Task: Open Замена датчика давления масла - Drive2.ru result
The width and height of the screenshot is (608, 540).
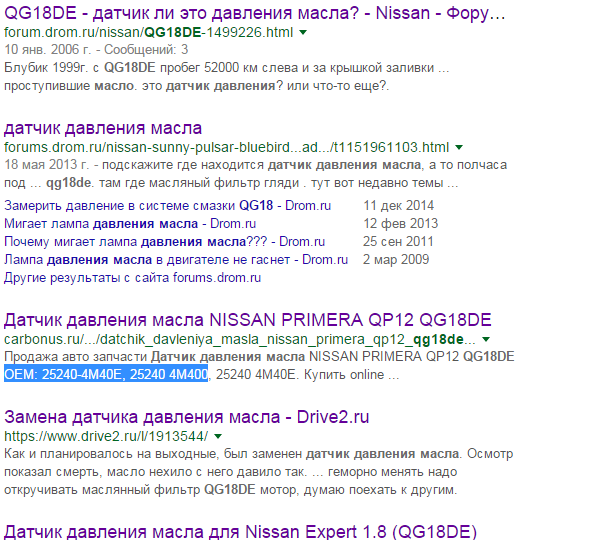Action: pyautogui.click(x=187, y=417)
